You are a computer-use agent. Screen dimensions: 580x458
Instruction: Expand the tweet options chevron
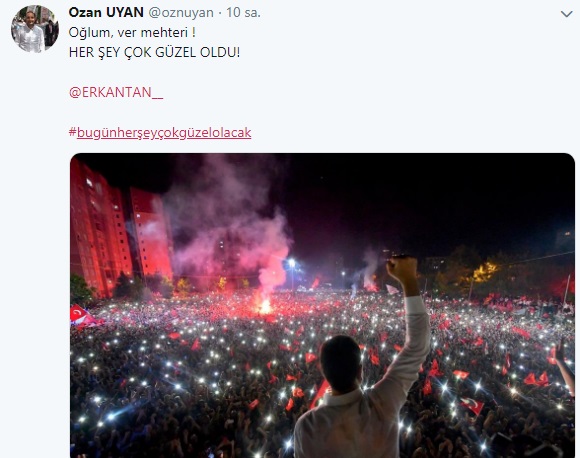566,14
